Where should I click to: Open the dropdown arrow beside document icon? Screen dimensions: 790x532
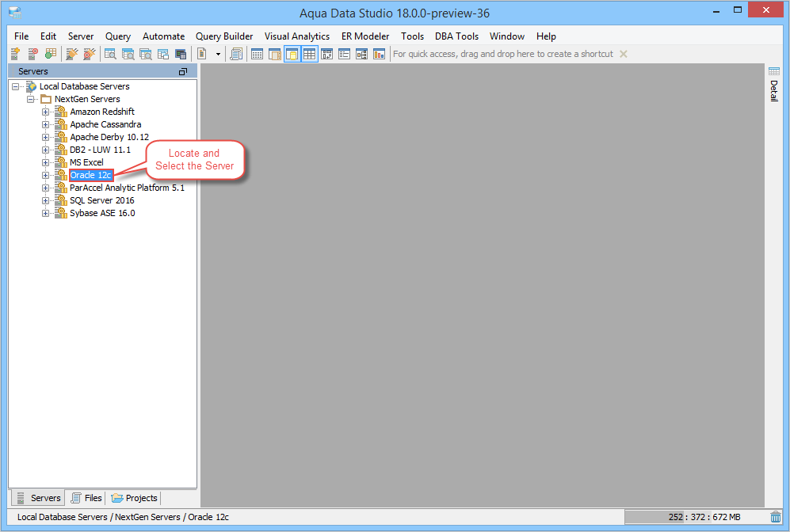pos(218,54)
